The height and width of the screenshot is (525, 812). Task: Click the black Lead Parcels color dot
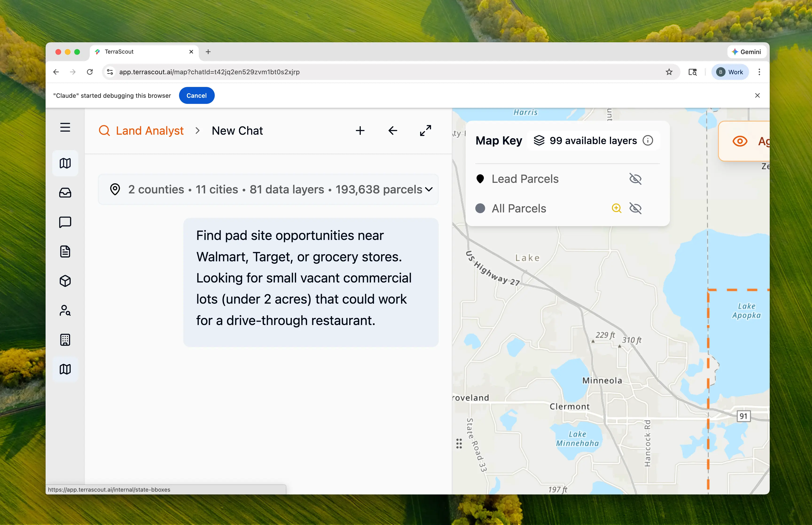pos(480,179)
